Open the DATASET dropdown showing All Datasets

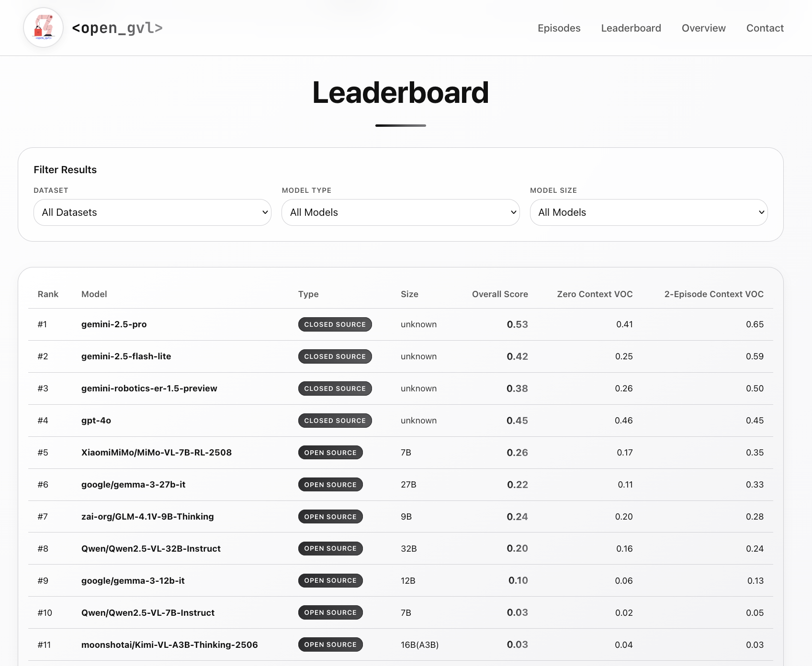pos(152,212)
